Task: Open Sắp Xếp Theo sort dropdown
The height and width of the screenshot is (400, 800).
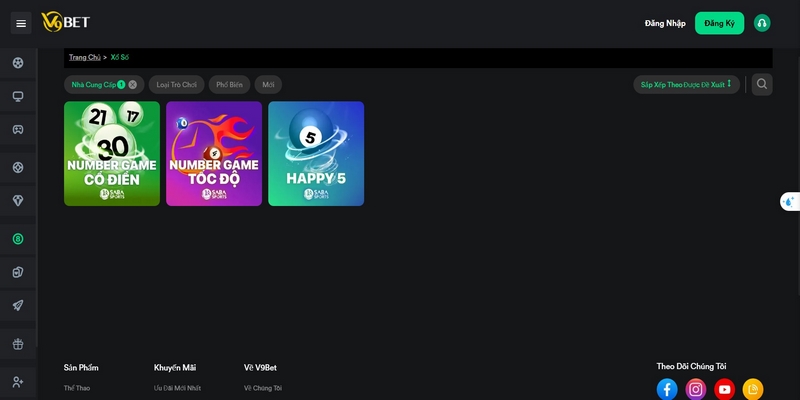Action: (686, 85)
